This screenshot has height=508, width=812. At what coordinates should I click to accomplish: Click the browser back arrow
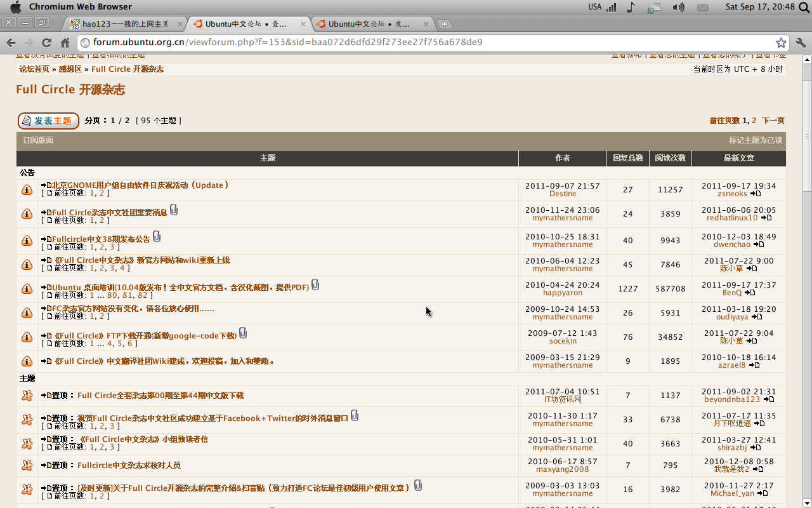(11, 43)
